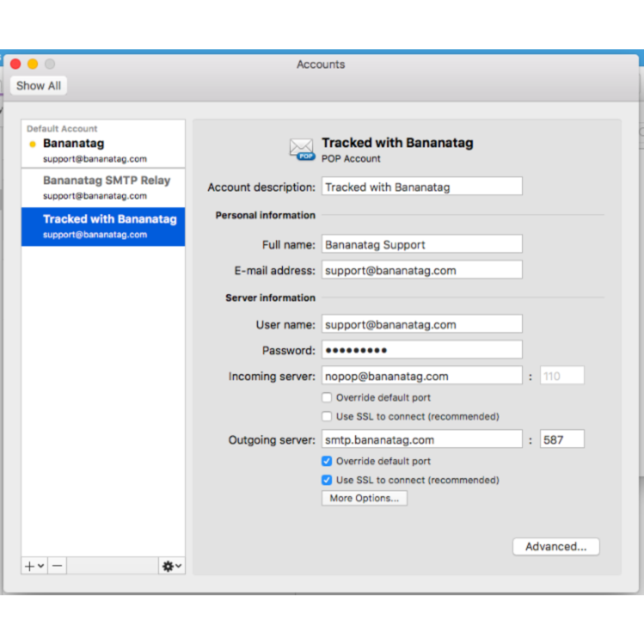Enable incoming Use SSL to connect checkbox
Image resolution: width=644 pixels, height=644 pixels.
coord(327,416)
